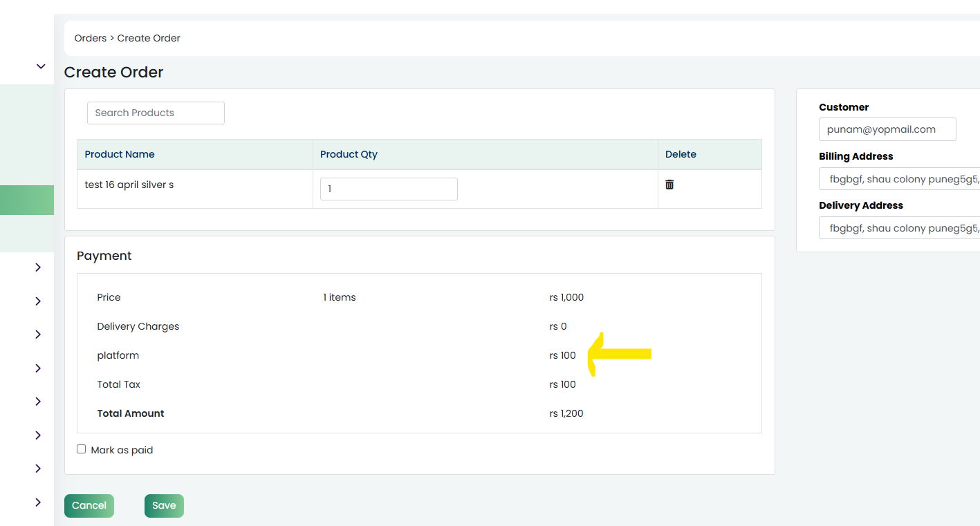980x526 pixels.
Task: Click the Total Amount label
Action: tap(131, 413)
